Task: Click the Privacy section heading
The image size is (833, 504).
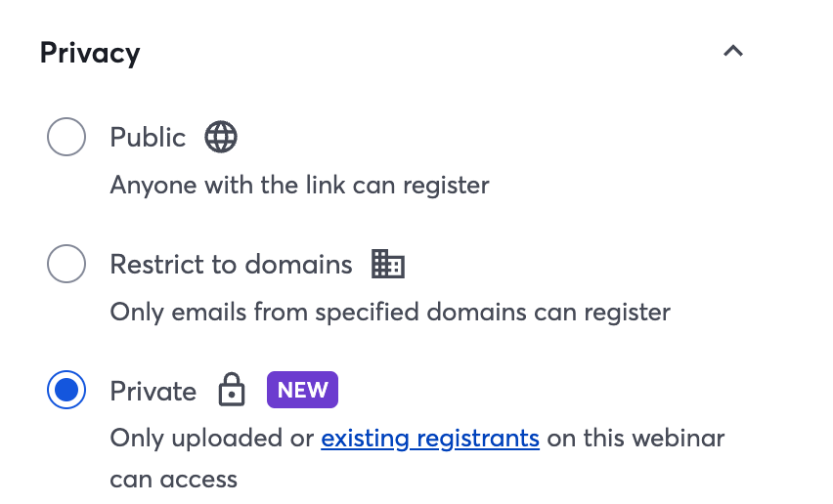Action: (90, 53)
